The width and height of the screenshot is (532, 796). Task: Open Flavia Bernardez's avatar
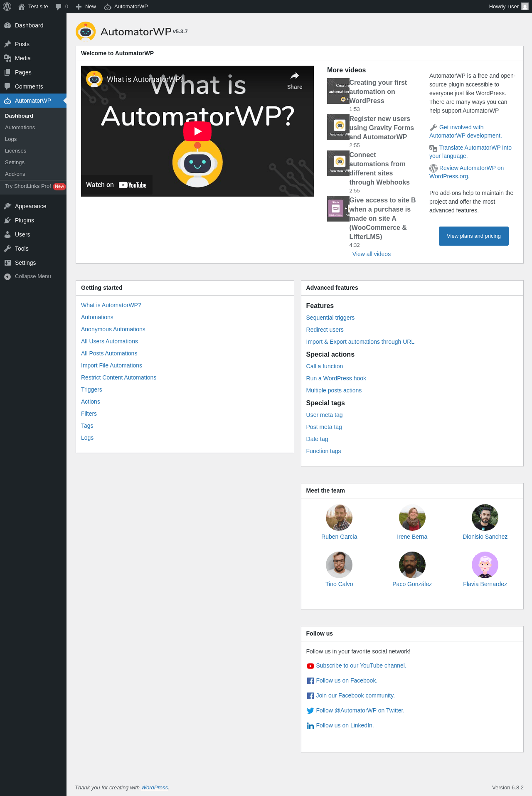pyautogui.click(x=485, y=565)
